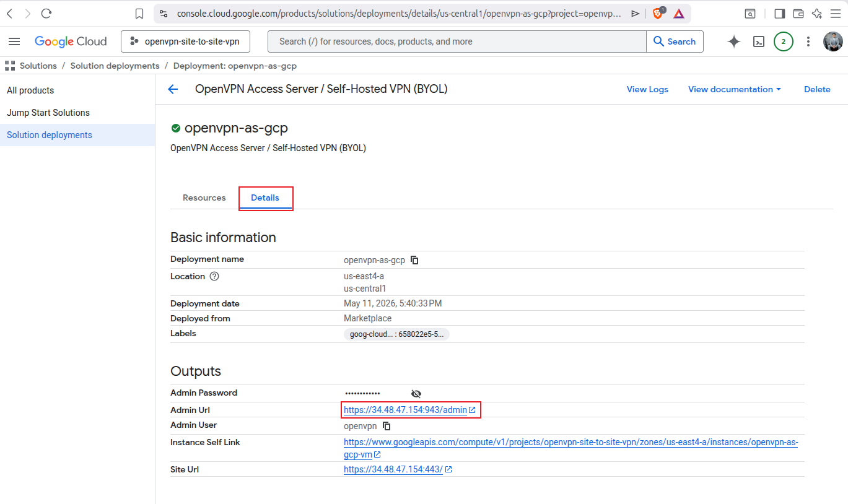Click the Marketplace deployed-from value

(x=368, y=318)
